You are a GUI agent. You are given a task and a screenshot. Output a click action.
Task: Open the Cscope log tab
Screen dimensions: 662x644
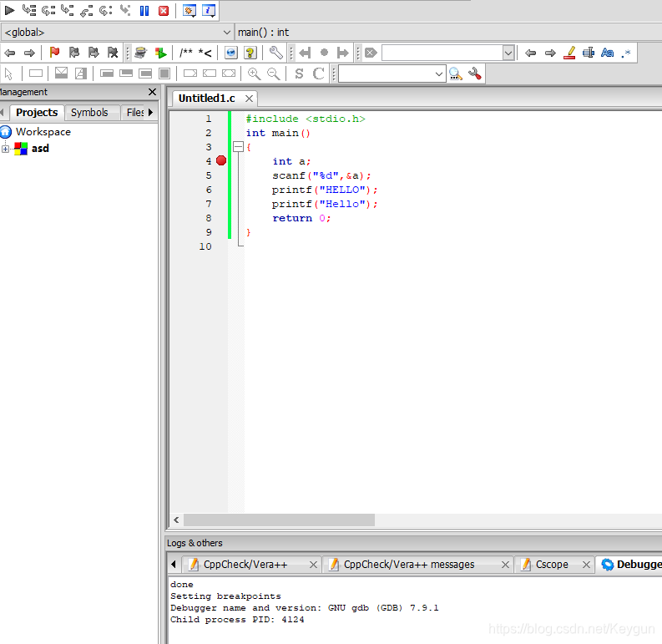[x=551, y=565]
